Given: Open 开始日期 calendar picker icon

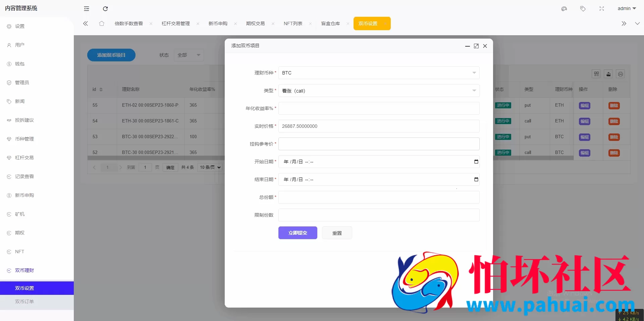Looking at the screenshot, I should (x=476, y=162).
